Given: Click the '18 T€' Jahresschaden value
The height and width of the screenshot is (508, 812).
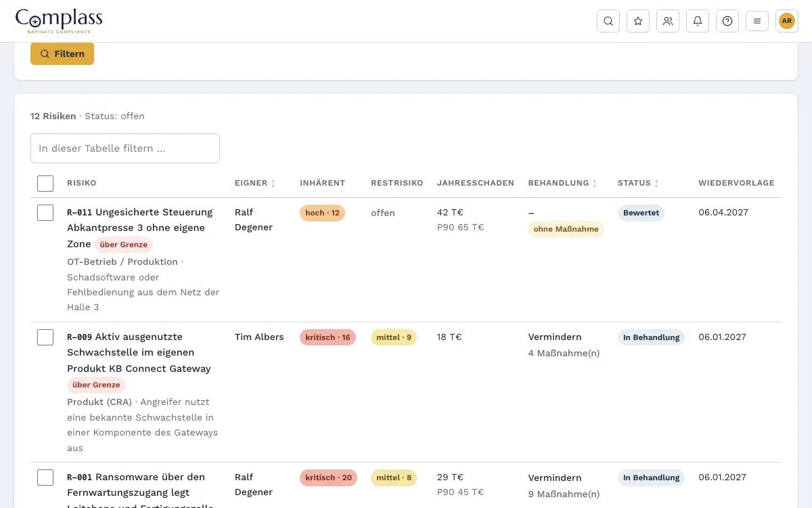Looking at the screenshot, I should tap(449, 337).
